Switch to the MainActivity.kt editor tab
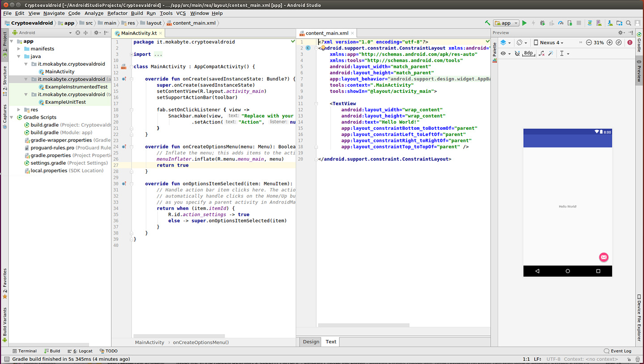The width and height of the screenshot is (644, 364). 139,33
